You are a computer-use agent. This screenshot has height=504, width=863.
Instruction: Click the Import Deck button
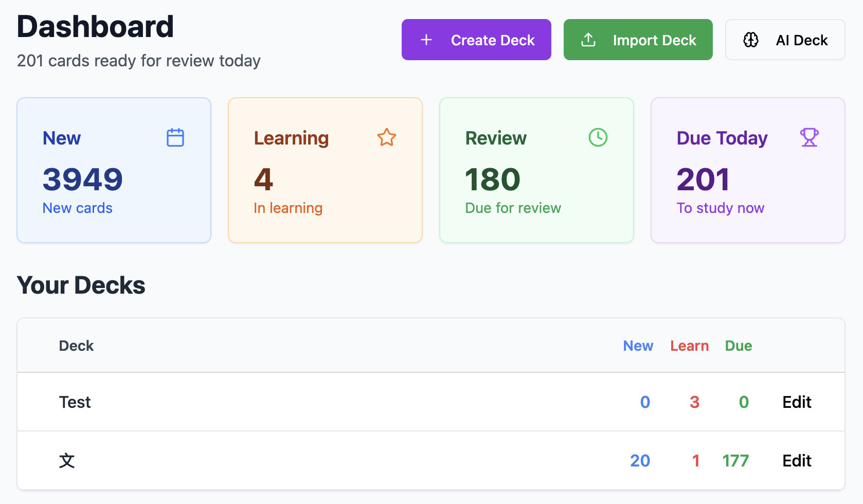pos(638,39)
